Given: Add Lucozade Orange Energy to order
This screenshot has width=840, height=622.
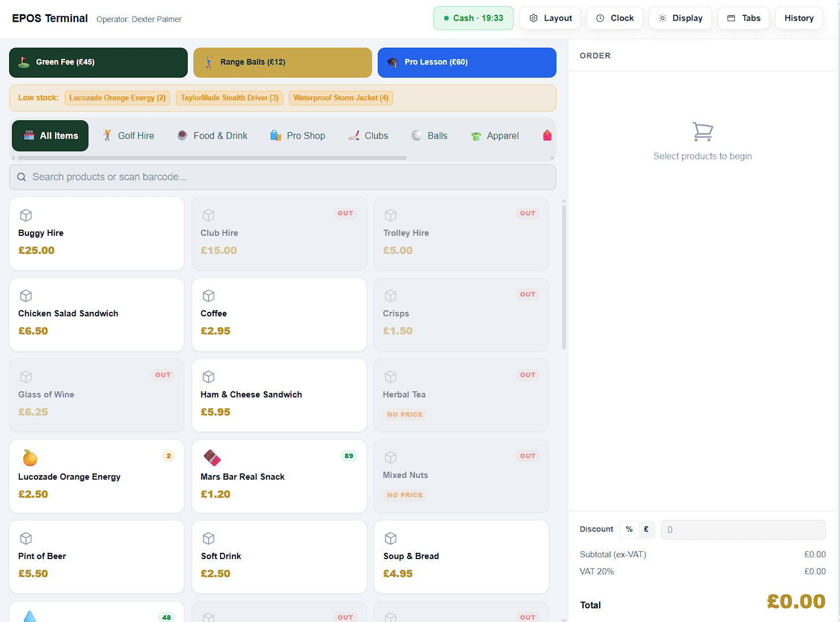Looking at the screenshot, I should 96,476.
